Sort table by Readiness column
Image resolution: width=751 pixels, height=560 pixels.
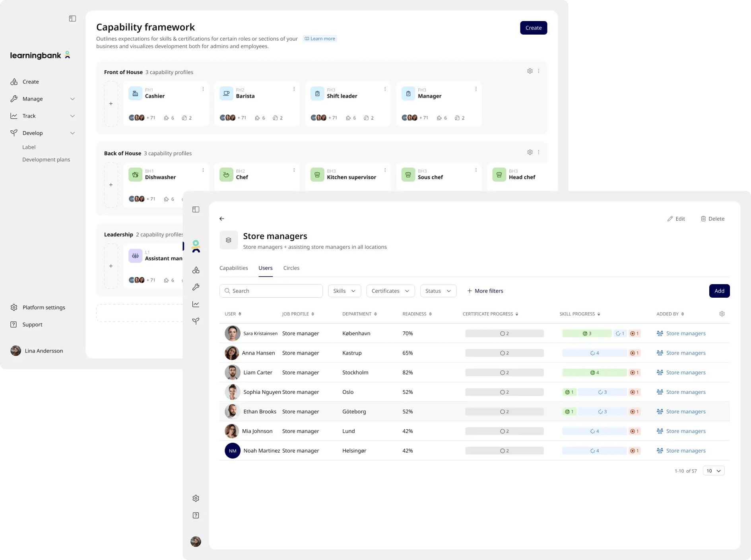click(417, 314)
